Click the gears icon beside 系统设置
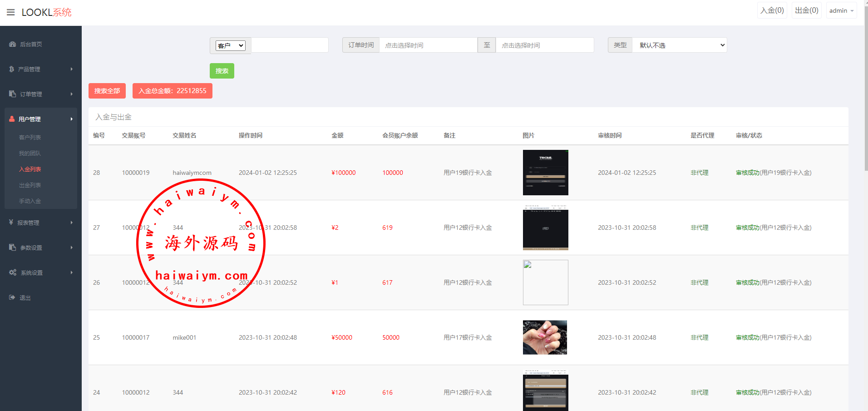This screenshot has height=411, width=868. click(13, 272)
